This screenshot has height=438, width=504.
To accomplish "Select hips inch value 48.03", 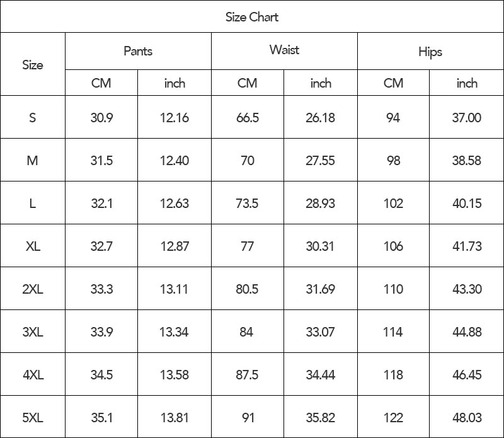I will pos(466,417).
